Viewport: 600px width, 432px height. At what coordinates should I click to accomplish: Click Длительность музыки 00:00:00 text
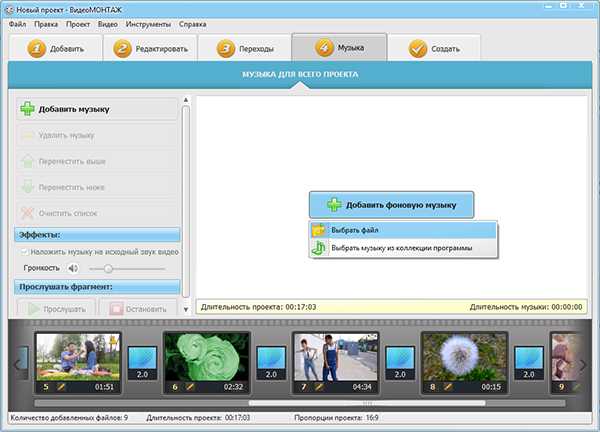(526, 307)
